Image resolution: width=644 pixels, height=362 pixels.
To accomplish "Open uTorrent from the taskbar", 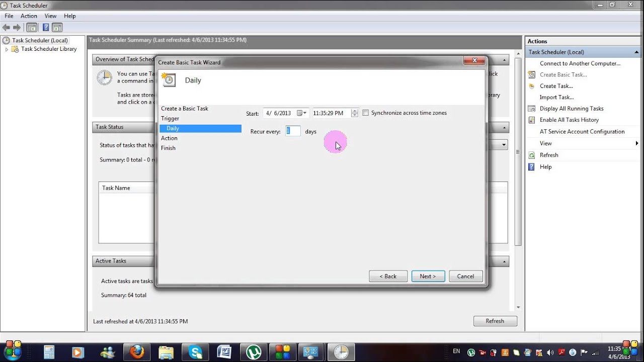I will click(253, 352).
